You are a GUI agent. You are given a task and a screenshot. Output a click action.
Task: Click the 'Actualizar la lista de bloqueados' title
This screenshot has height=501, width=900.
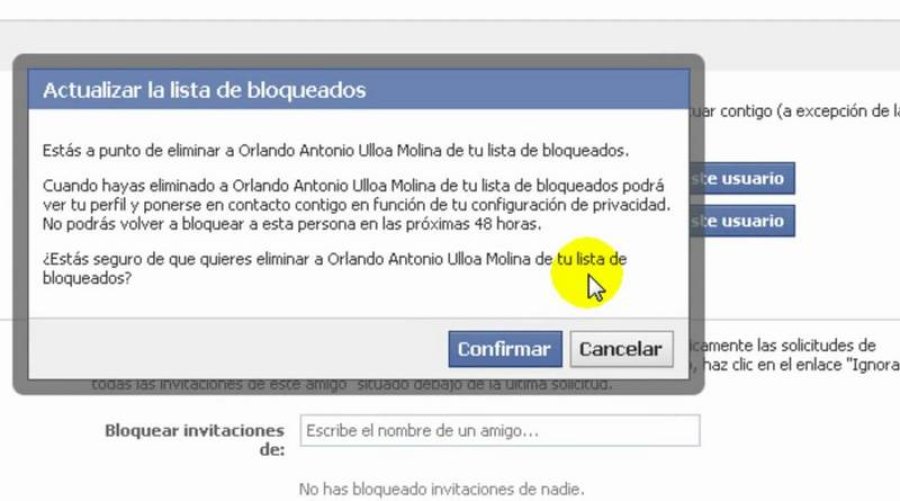point(204,90)
